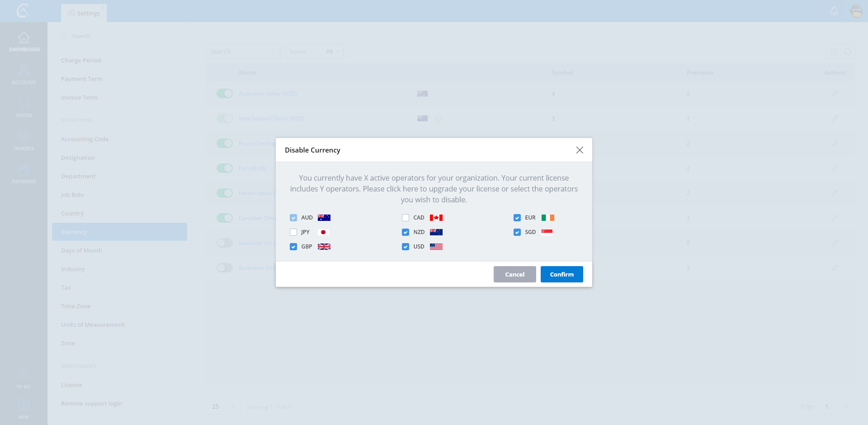Open the Order cart icon
Screen dimensions: 868x425
(24, 104)
